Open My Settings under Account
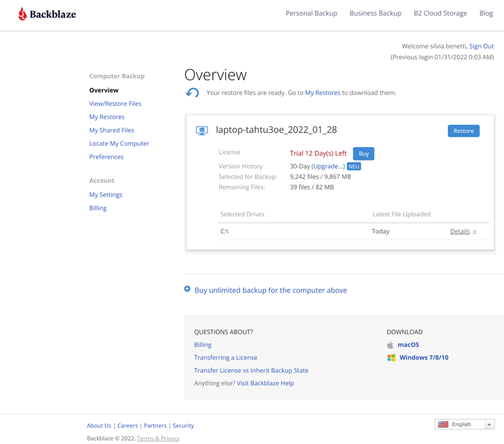This screenshot has height=444, width=504. tap(106, 195)
